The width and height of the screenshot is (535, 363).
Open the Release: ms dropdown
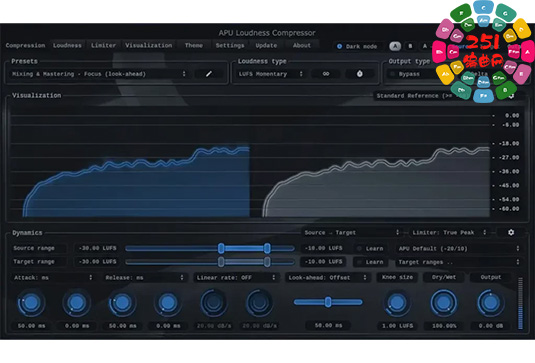[x=145, y=278]
